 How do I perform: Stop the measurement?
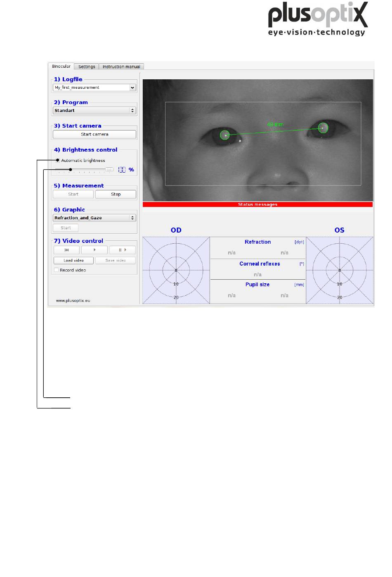click(116, 194)
